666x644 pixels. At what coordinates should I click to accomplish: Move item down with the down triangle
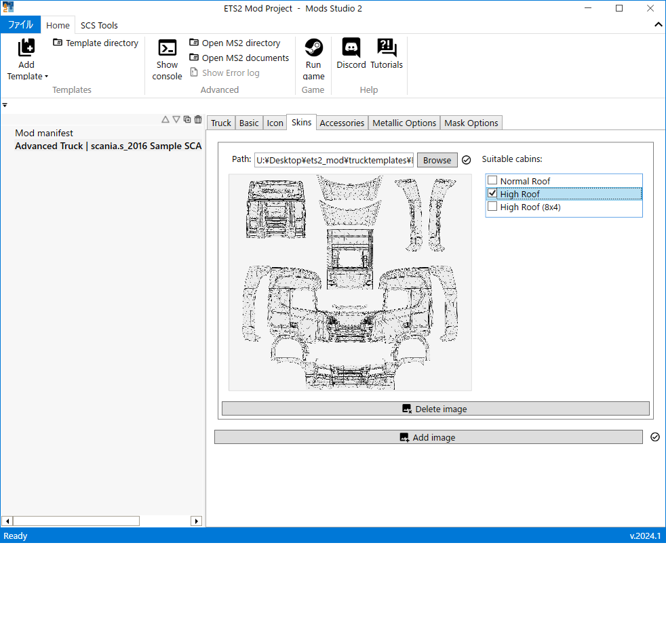click(x=176, y=119)
